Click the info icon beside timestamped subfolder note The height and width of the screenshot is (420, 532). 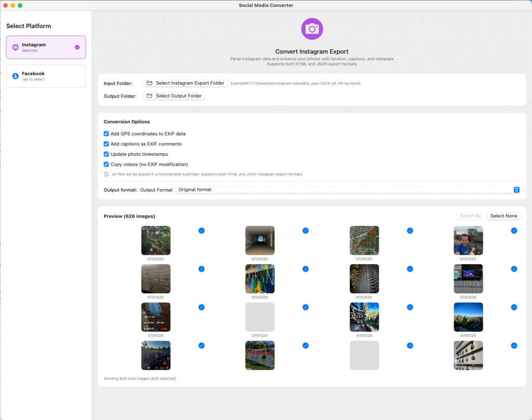[106, 174]
